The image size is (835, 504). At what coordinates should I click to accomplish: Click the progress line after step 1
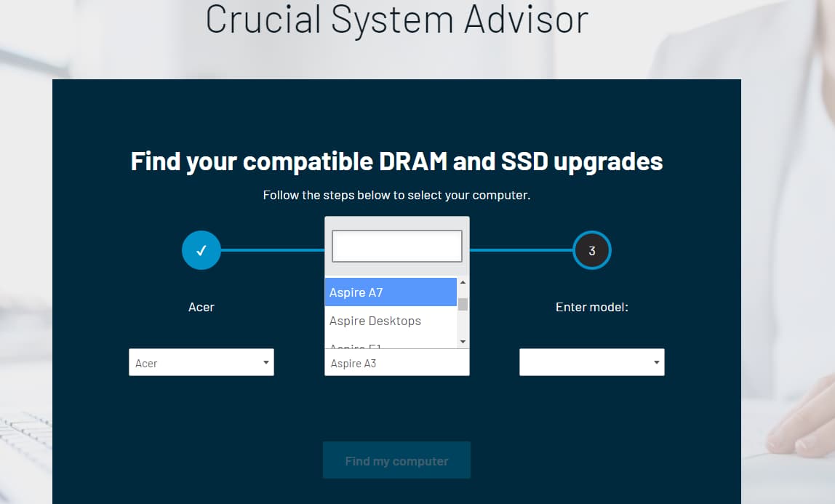pyautogui.click(x=272, y=250)
